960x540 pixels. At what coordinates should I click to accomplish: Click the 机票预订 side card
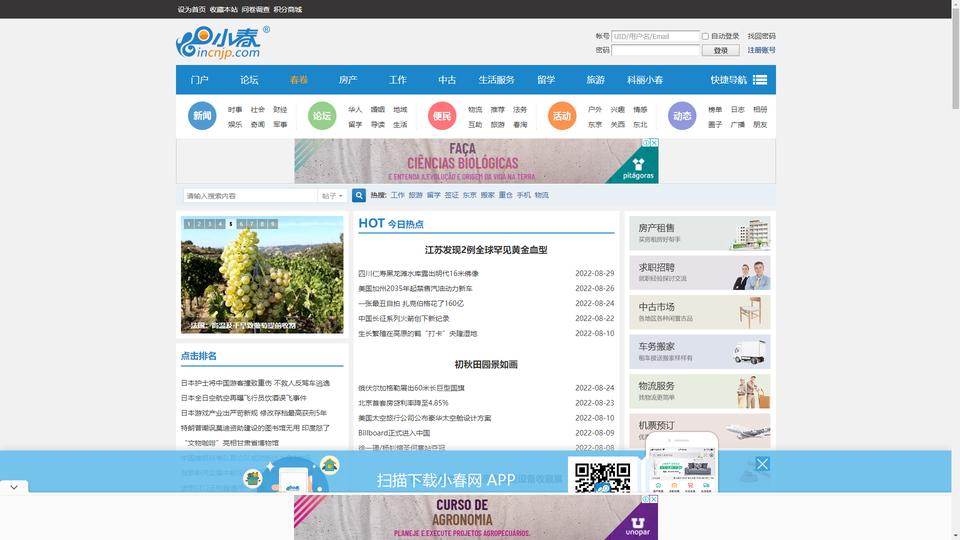(x=700, y=431)
